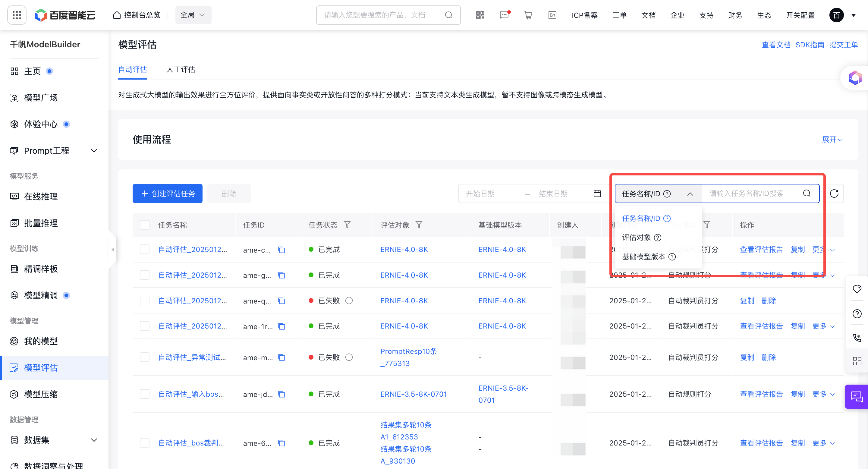The width and height of the screenshot is (868, 469).
Task: Check the row for task ame-q...
Action: point(145,301)
